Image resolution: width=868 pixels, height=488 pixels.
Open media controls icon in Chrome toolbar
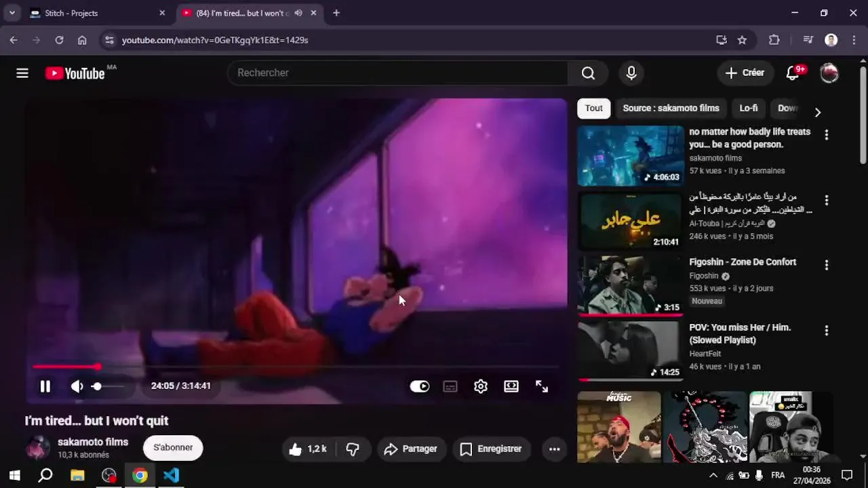pos(808,40)
